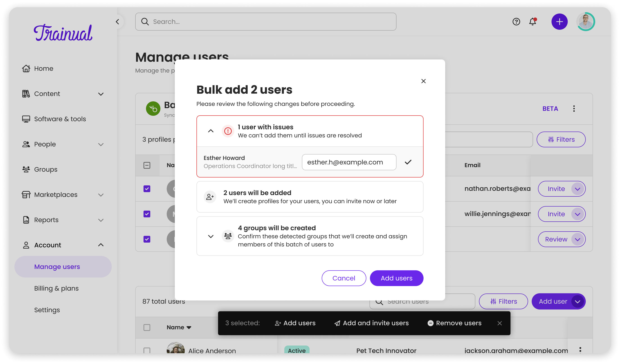Expand the People menu chevron

pos(101,144)
